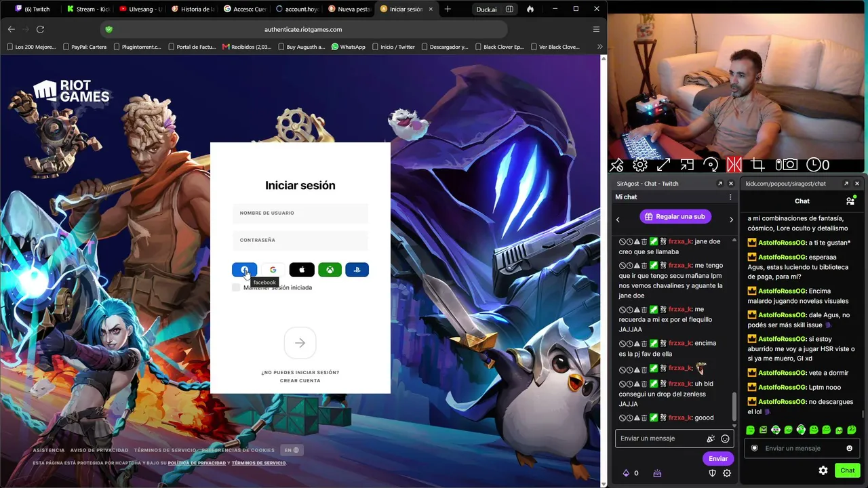Click the settings gear in overlay toolbar
The image size is (868, 488).
(640, 165)
